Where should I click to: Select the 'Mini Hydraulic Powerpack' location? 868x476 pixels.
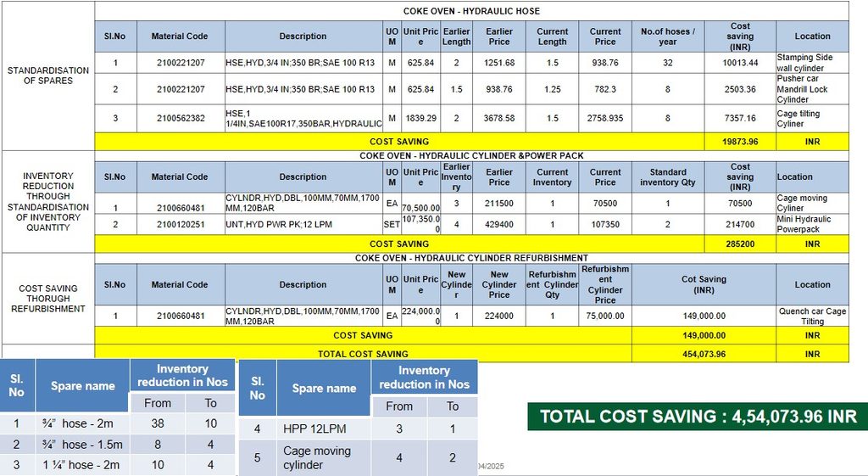[x=804, y=224]
